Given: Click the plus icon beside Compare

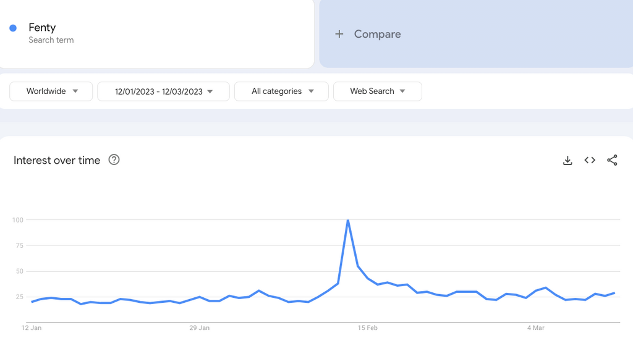Looking at the screenshot, I should tap(339, 34).
